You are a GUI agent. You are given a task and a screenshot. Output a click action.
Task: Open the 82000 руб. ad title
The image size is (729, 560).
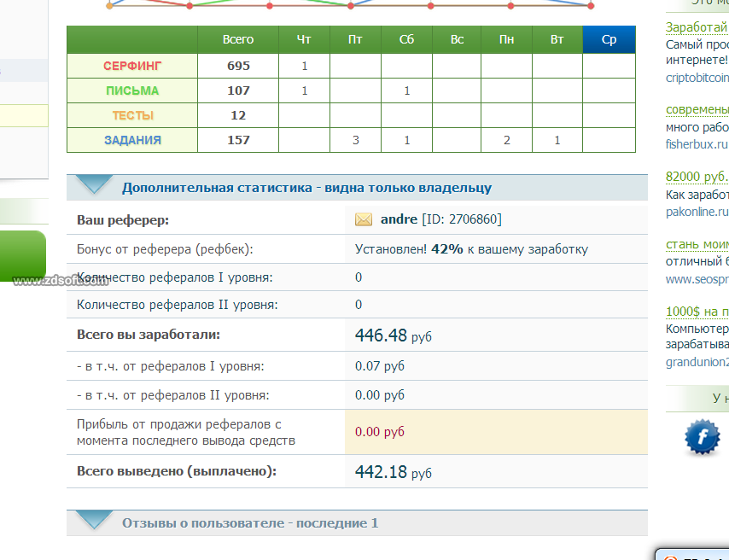[x=697, y=177]
